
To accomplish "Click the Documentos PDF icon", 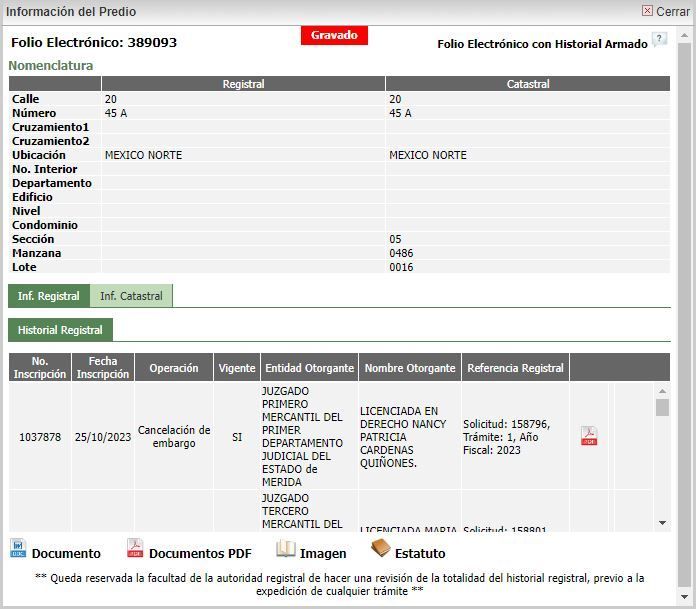I will click(135, 548).
